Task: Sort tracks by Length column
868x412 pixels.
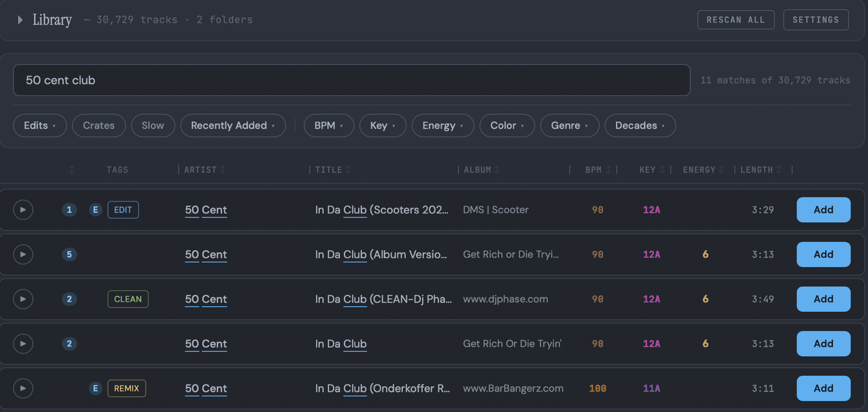Action: 761,170
